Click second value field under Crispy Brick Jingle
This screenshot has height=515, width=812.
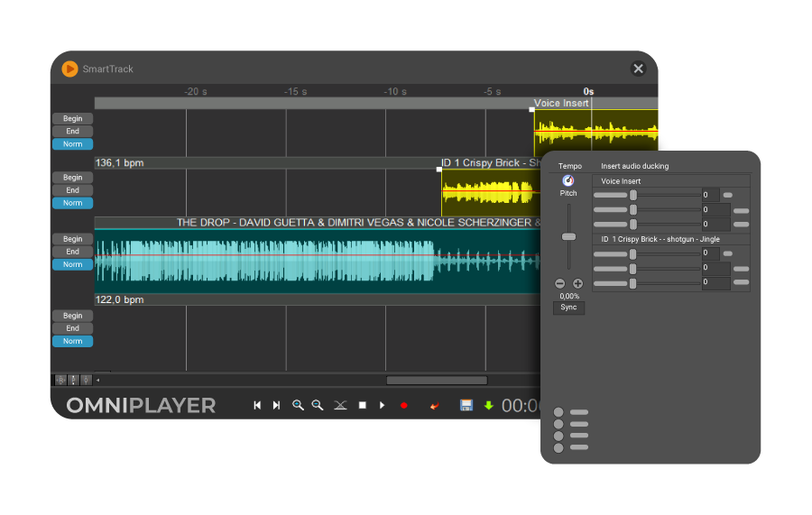click(715, 268)
